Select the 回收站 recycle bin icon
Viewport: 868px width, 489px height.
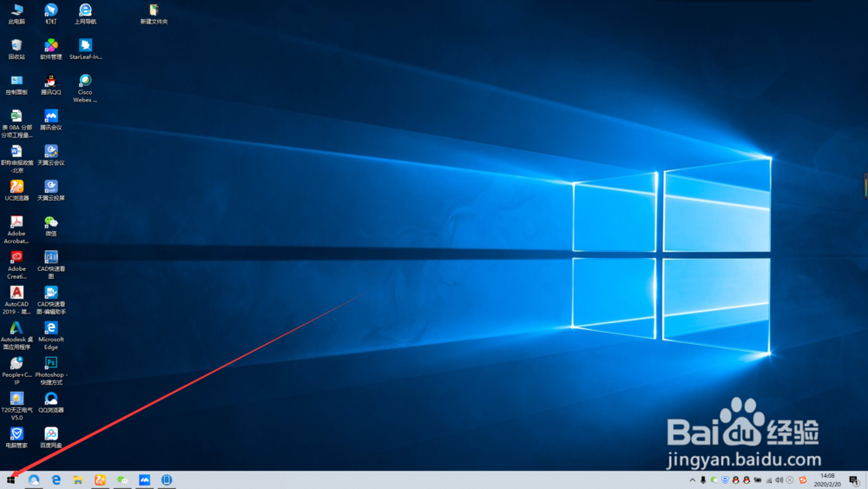(16, 50)
